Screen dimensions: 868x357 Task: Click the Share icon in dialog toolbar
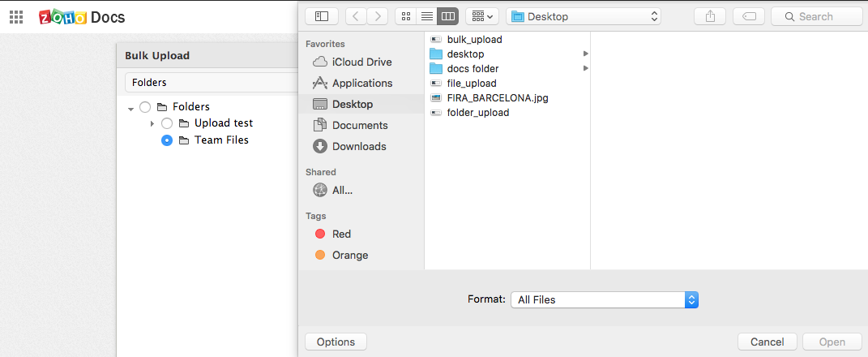710,16
